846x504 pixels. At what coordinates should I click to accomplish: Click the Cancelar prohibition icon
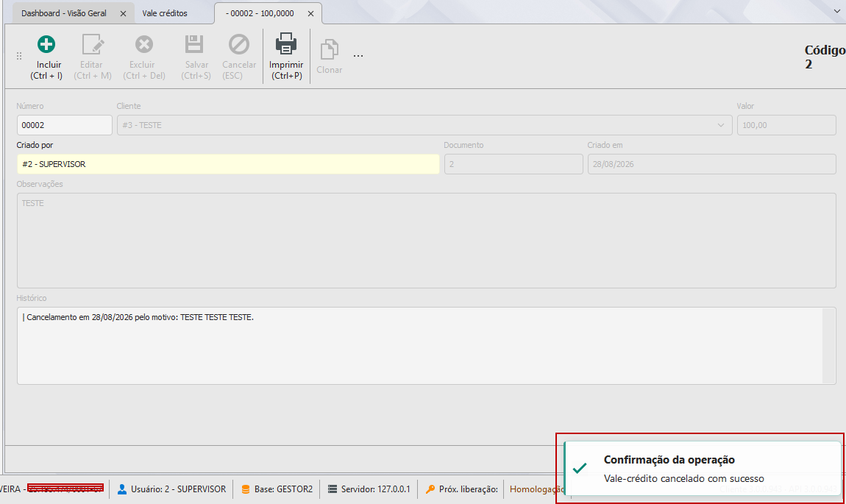click(239, 44)
